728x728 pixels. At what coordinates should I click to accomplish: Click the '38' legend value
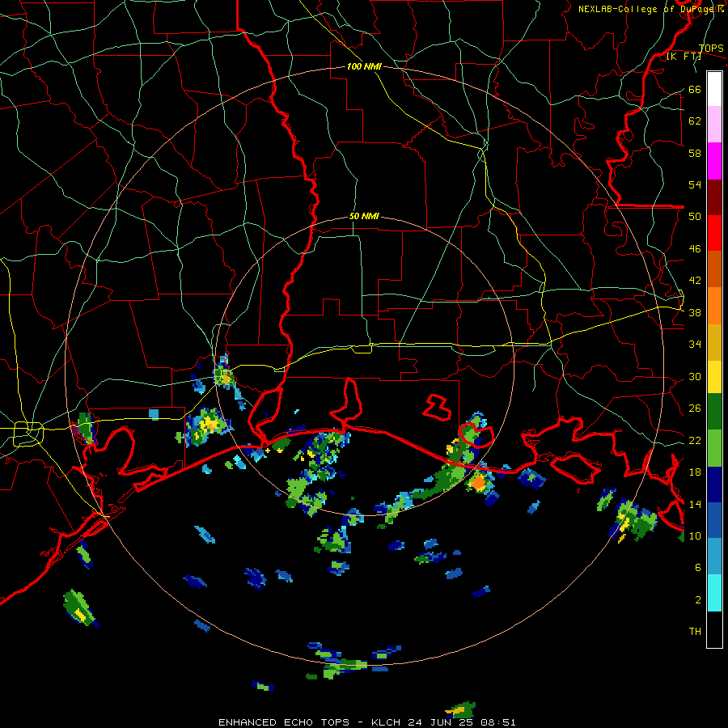pyautogui.click(x=695, y=312)
